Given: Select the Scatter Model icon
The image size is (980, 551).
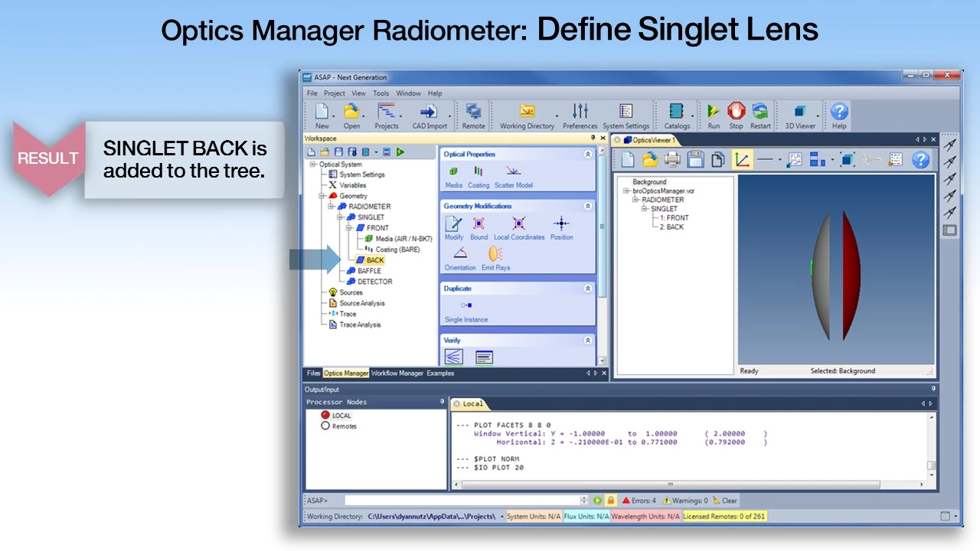Looking at the screenshot, I should [x=513, y=172].
